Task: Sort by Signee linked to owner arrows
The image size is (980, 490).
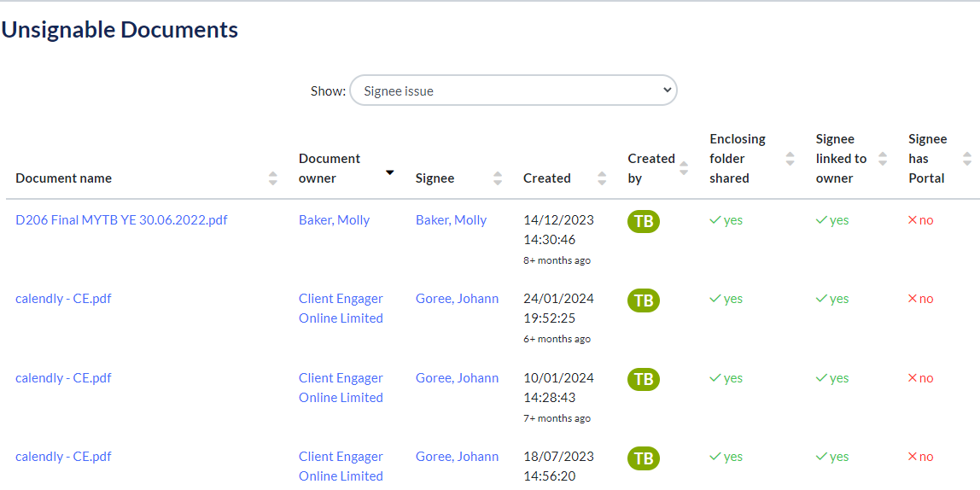Action: pos(883,159)
